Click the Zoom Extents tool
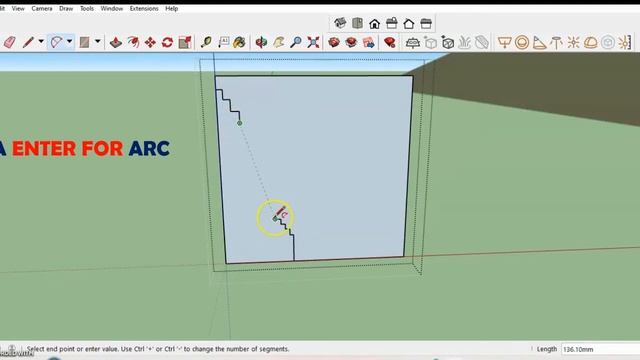640x360 pixels. coord(313,42)
